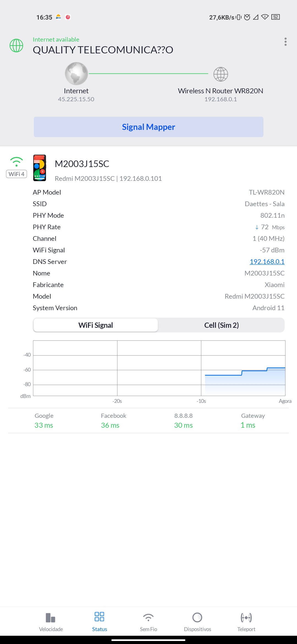Screen dimensions: 297x644
Task: Select the WiFi Signal segment
Action: [x=95, y=325]
